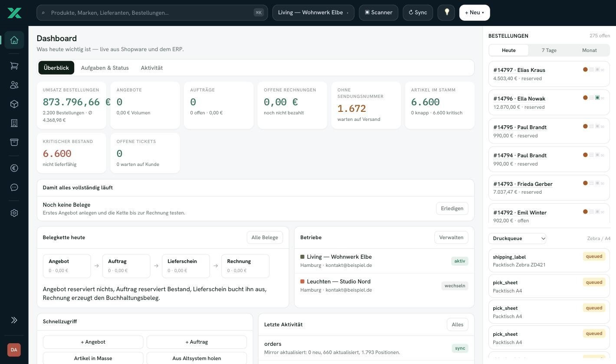Open the Scanner tool
This screenshot has height=364, width=616.
[x=379, y=13]
